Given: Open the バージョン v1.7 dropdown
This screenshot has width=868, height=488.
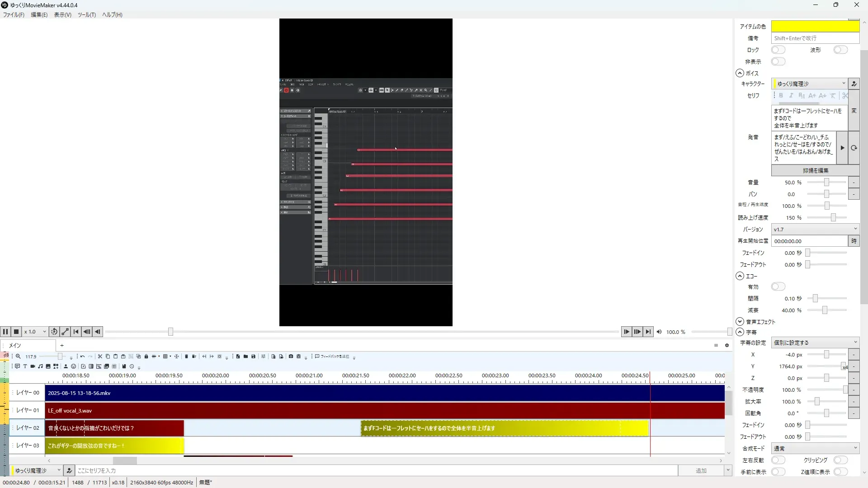Looking at the screenshot, I should [815, 229].
